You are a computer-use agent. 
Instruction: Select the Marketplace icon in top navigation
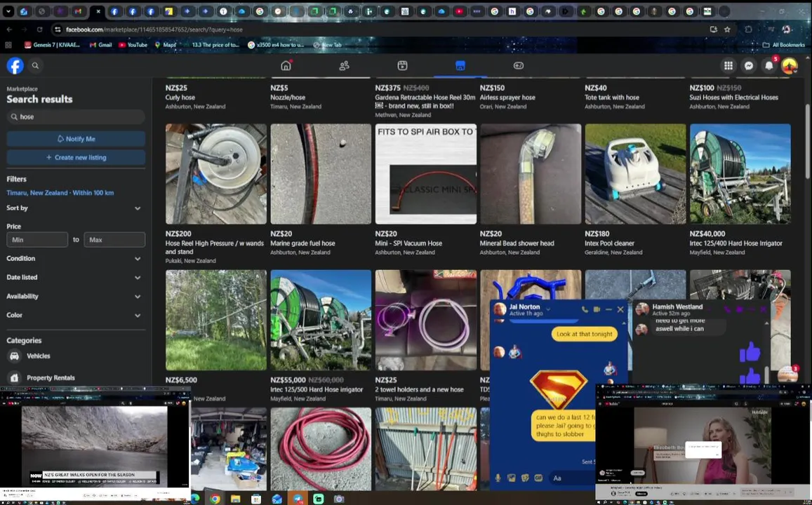click(460, 66)
